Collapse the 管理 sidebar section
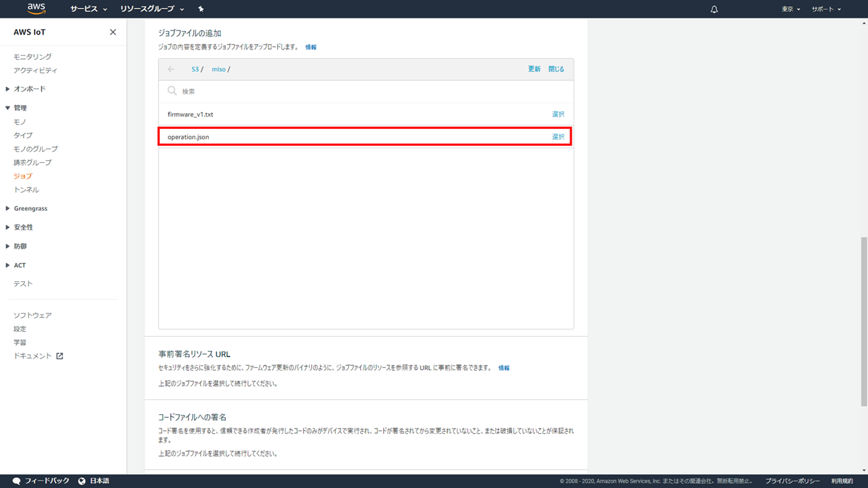Viewport: 868px width, 488px height. [x=20, y=108]
